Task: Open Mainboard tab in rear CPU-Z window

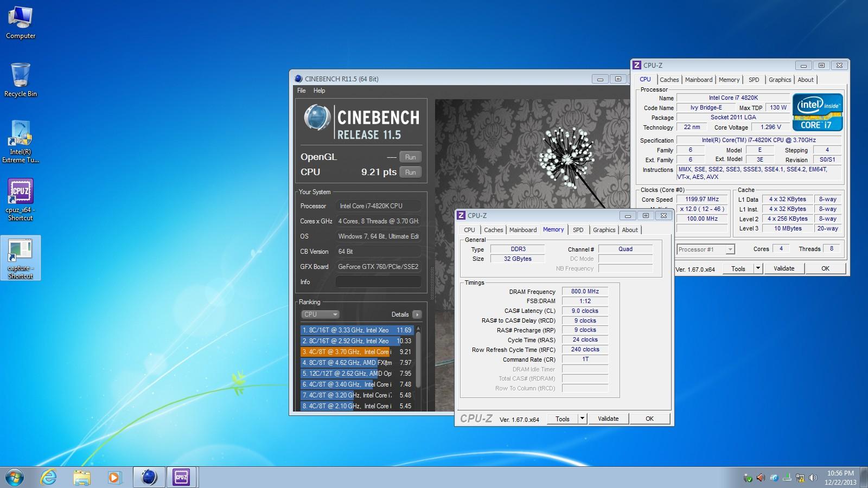Action: click(699, 80)
